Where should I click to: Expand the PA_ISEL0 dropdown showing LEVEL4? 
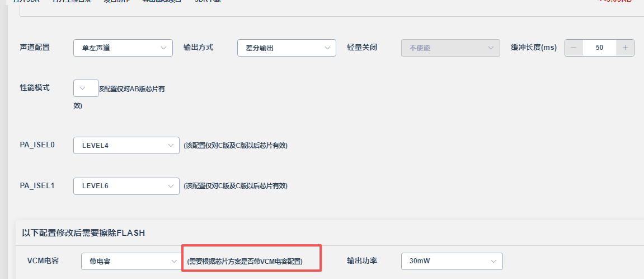pos(126,145)
